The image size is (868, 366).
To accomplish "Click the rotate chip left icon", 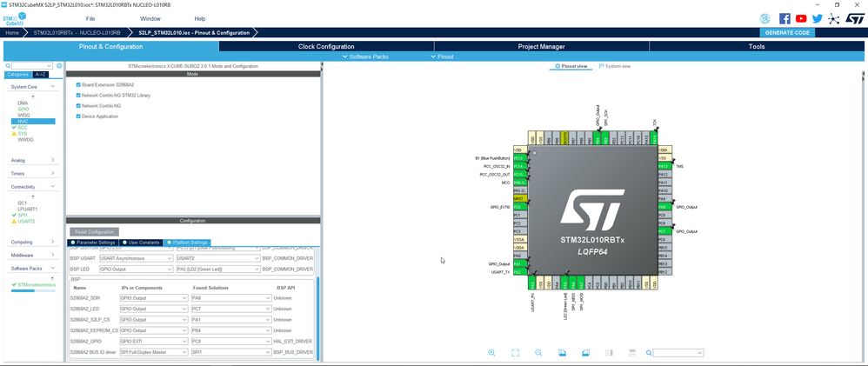I will click(562, 353).
